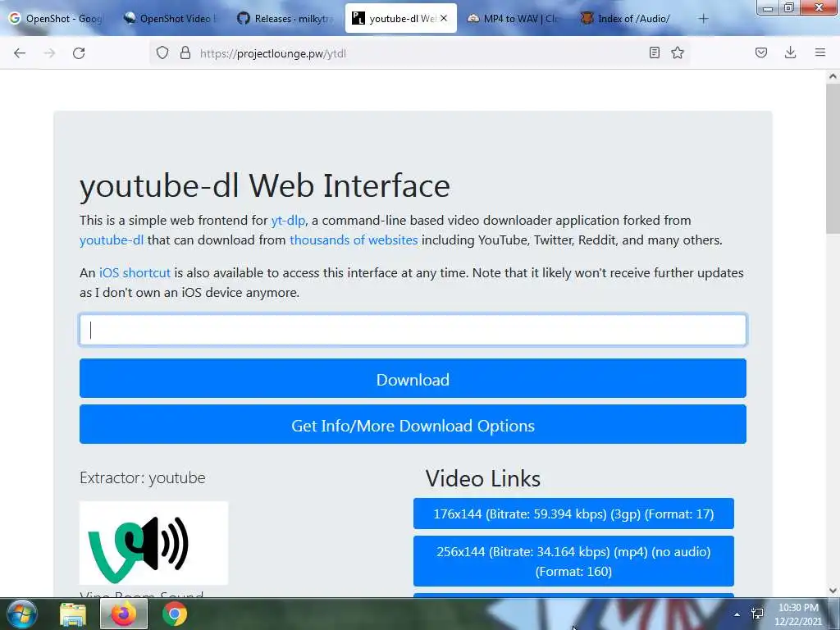This screenshot has width=840, height=630.
Task: Switch to the OpenShot - Google tab
Action: pyautogui.click(x=56, y=18)
